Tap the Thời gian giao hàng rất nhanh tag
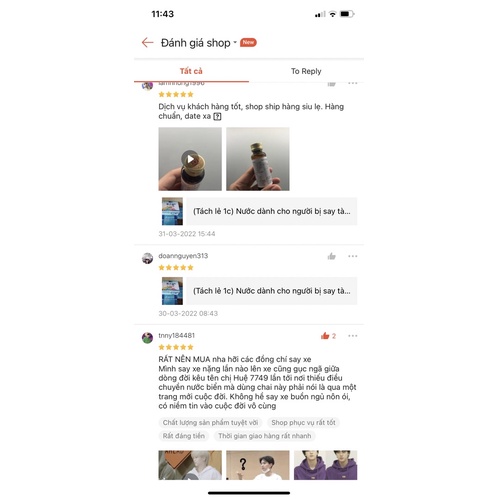Screen dimensions: 499x499 [x=265, y=436]
